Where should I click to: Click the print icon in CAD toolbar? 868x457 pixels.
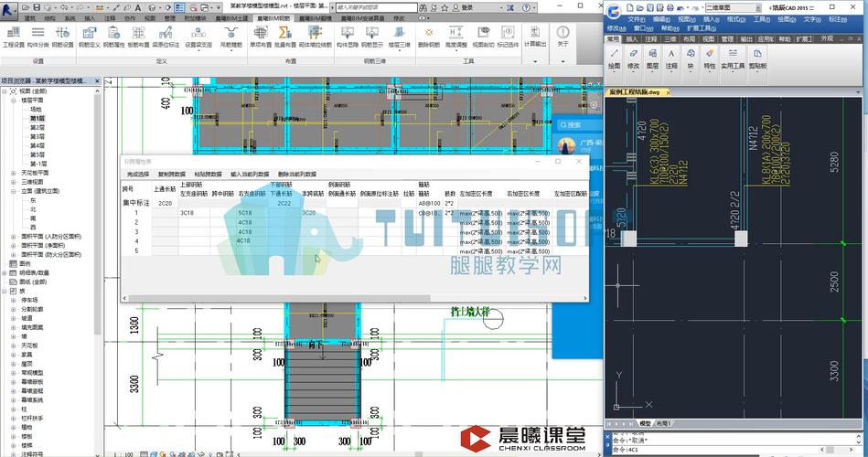pos(670,7)
